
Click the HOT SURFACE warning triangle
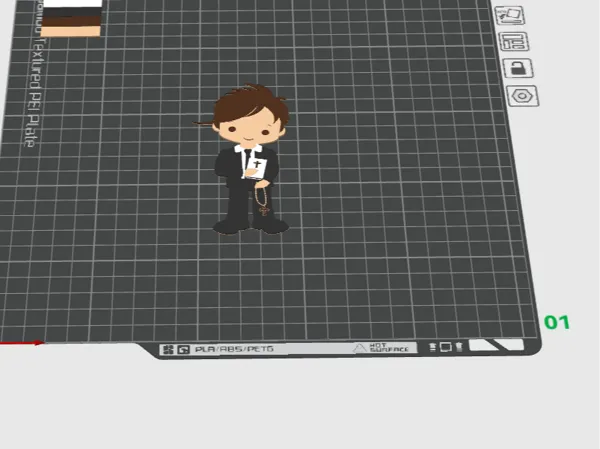coord(359,348)
